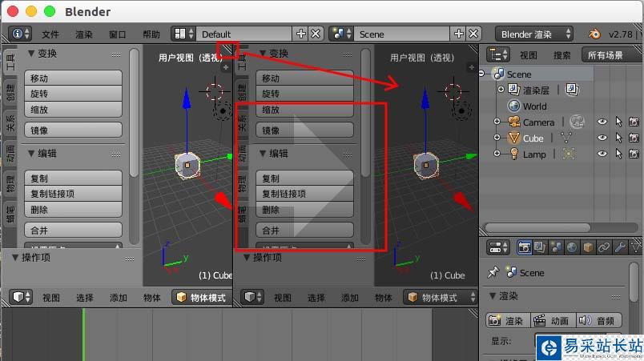Toggle Cube visibility eye in Outliner

(x=602, y=138)
